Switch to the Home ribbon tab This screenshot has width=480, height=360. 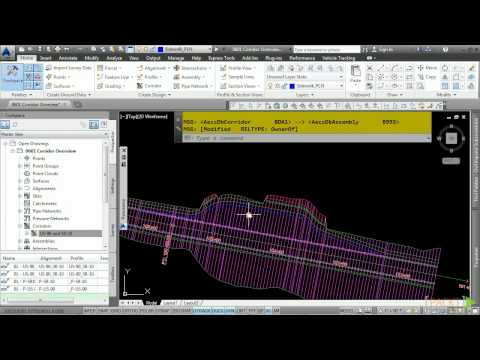pos(27,58)
